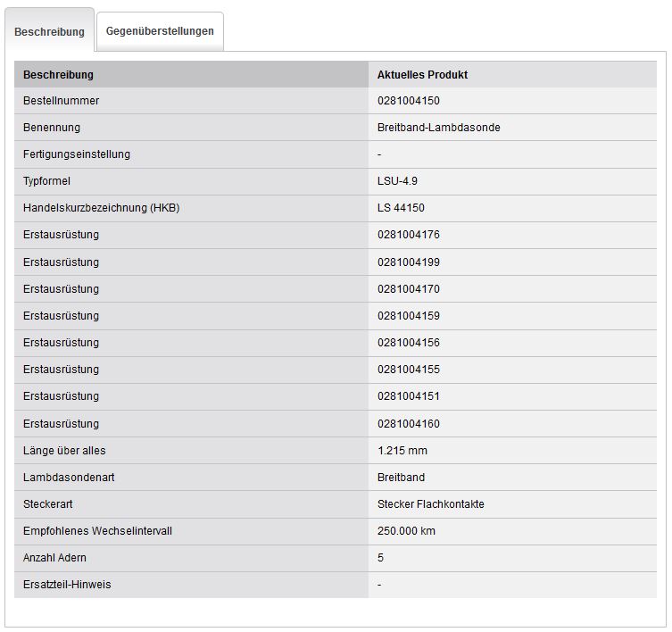
Task: Click the "LS 44150" trade code value
Action: (401, 208)
